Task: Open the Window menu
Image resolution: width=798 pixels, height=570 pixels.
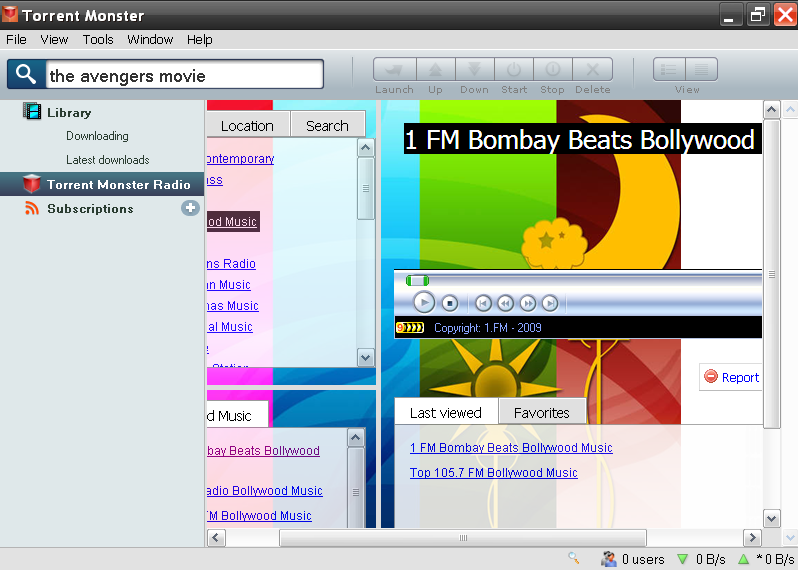Action: (150, 40)
